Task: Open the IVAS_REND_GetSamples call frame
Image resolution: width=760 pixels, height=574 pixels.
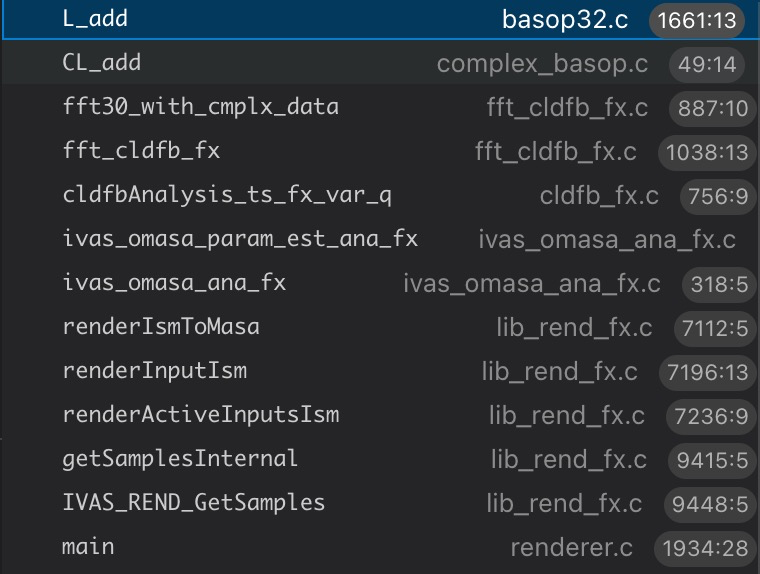Action: (x=193, y=503)
